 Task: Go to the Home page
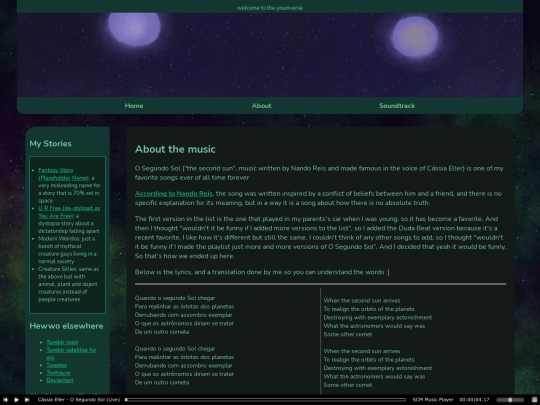[x=134, y=106]
